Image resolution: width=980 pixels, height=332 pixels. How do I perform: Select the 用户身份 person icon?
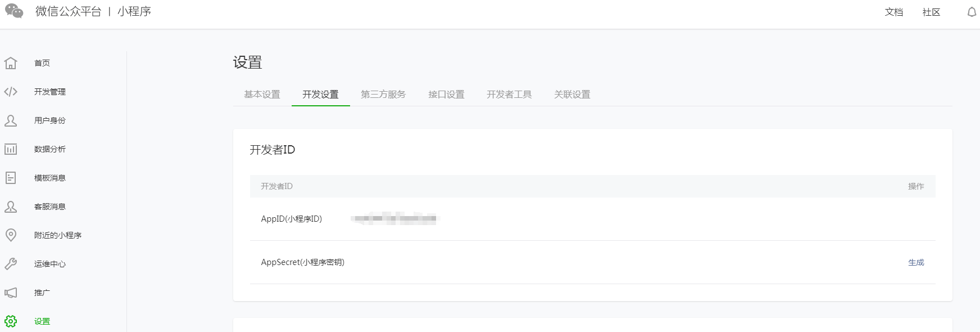coord(11,120)
